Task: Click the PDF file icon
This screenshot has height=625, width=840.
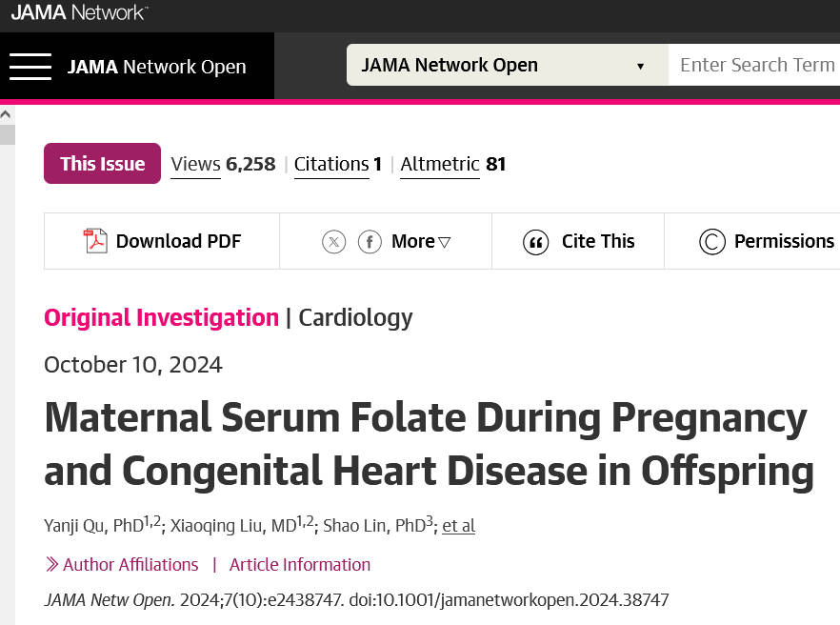Action: tap(95, 241)
